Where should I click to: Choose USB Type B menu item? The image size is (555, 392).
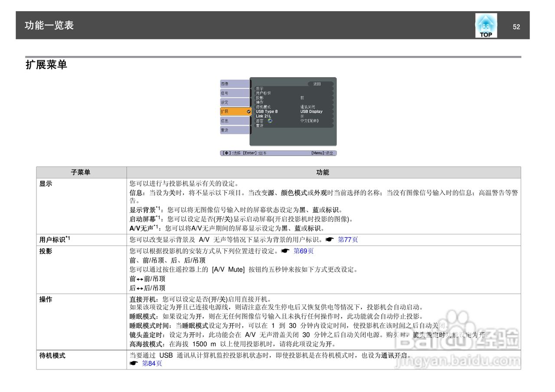tap(267, 112)
